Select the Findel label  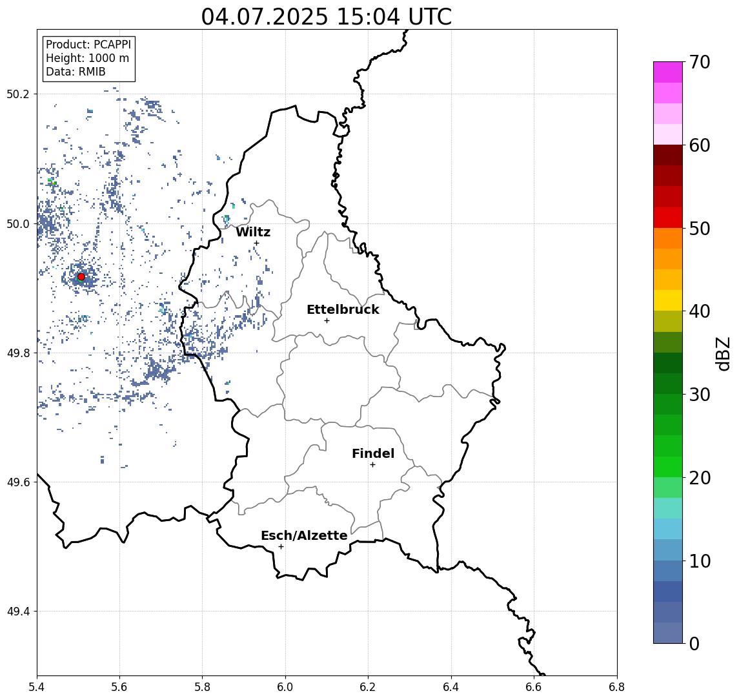(x=373, y=453)
